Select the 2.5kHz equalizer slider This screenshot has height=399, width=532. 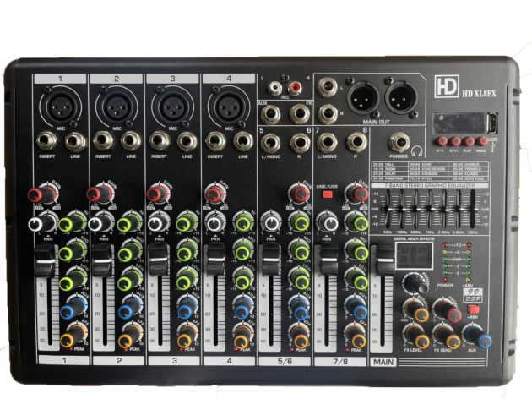pyautogui.click(x=444, y=210)
